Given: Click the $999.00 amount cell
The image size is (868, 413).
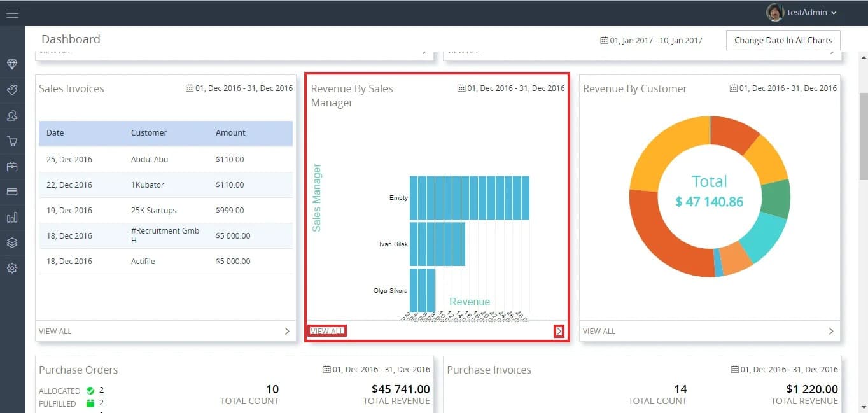Looking at the screenshot, I should click(230, 211).
